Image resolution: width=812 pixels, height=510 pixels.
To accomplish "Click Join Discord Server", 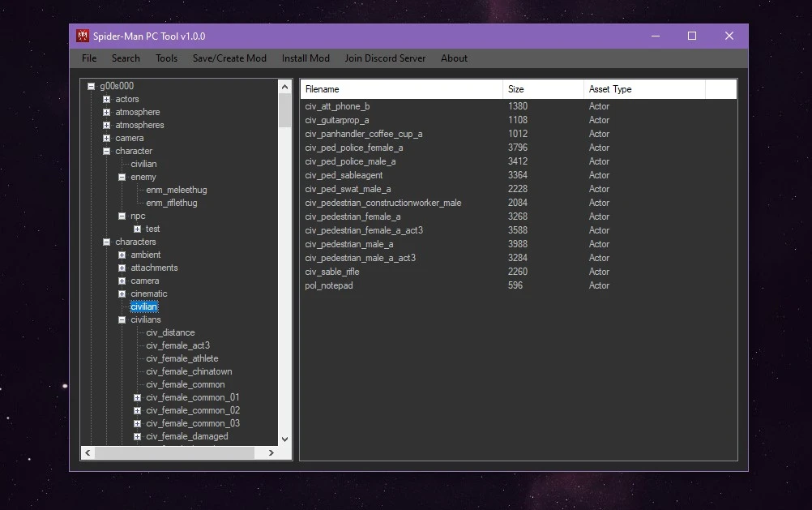I will coord(385,58).
